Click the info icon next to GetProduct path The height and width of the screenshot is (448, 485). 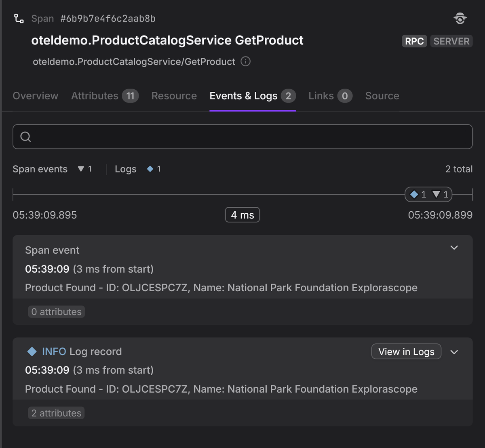tap(245, 61)
